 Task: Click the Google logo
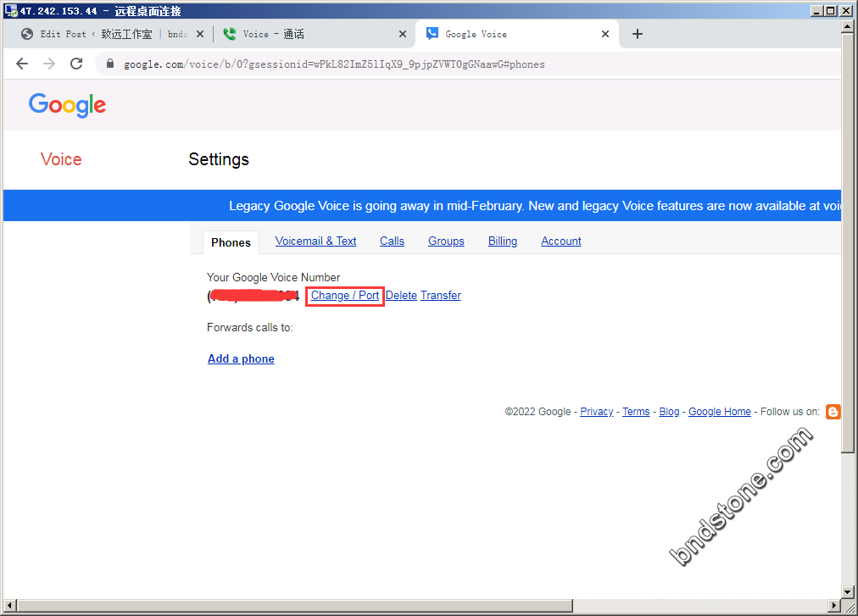67,105
